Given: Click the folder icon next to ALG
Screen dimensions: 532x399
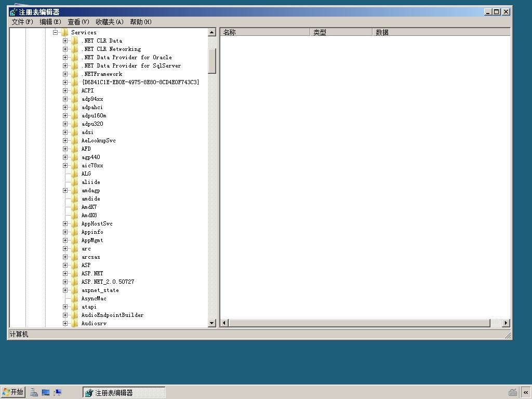Looking at the screenshot, I should tap(75, 174).
